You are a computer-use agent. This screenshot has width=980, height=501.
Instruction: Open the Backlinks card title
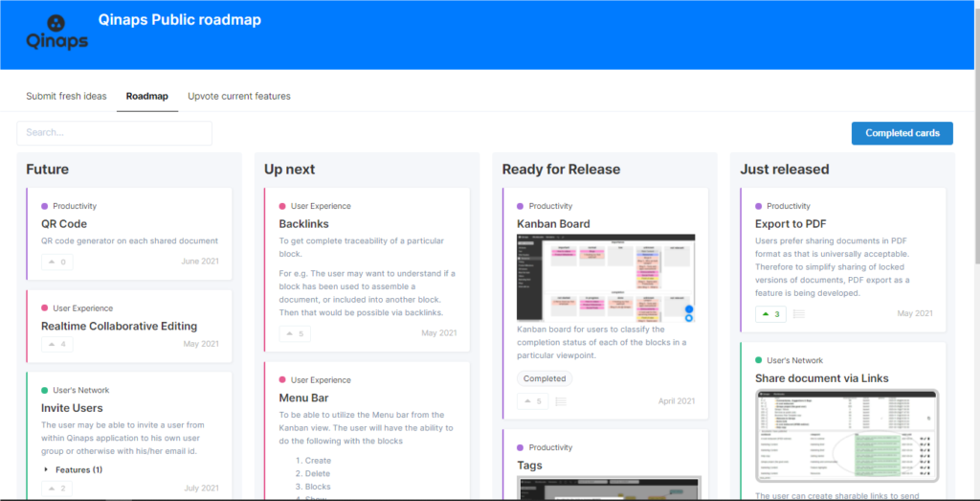(303, 224)
